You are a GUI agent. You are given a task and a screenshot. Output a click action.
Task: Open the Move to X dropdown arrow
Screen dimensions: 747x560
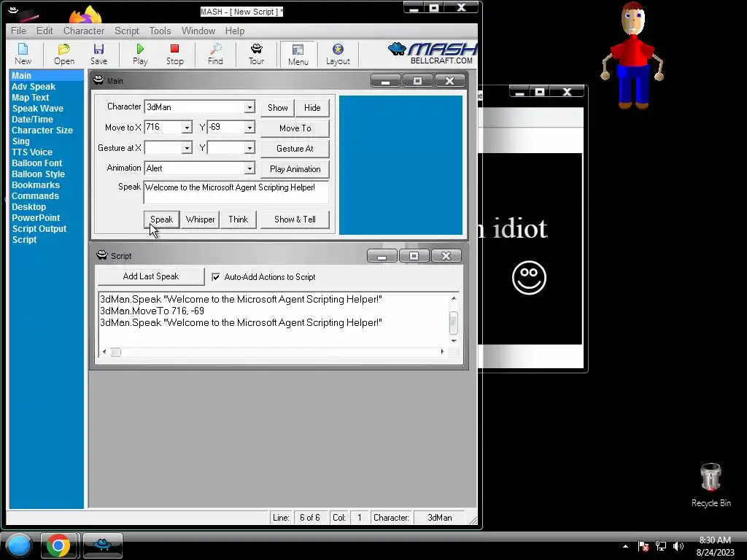click(187, 127)
